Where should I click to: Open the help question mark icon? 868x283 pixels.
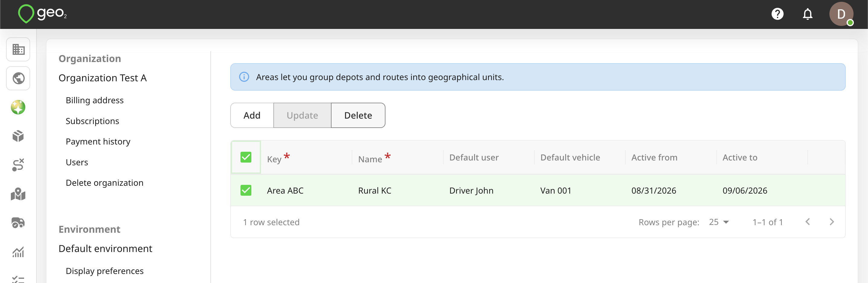click(777, 14)
